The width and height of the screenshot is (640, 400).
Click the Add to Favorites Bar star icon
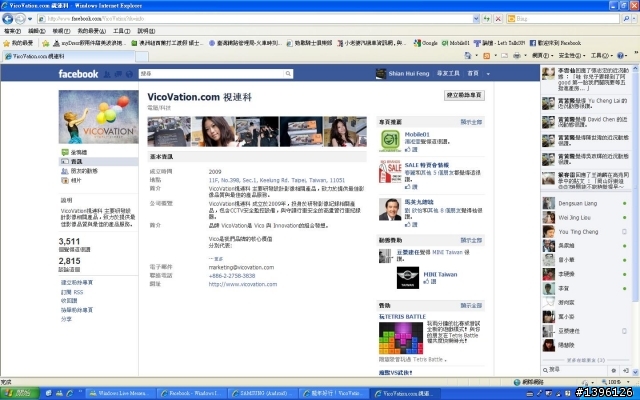click(46, 43)
